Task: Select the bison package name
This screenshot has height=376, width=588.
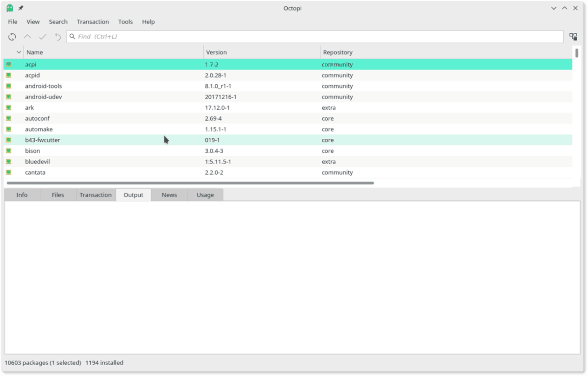Action: tap(32, 151)
